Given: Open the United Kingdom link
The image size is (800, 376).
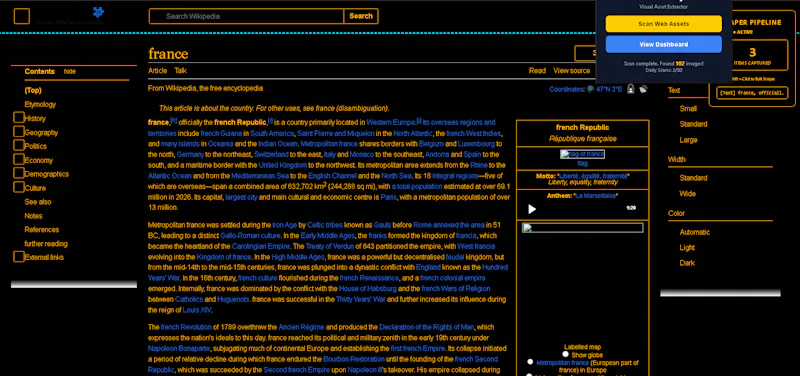Looking at the screenshot, I should [283, 165].
